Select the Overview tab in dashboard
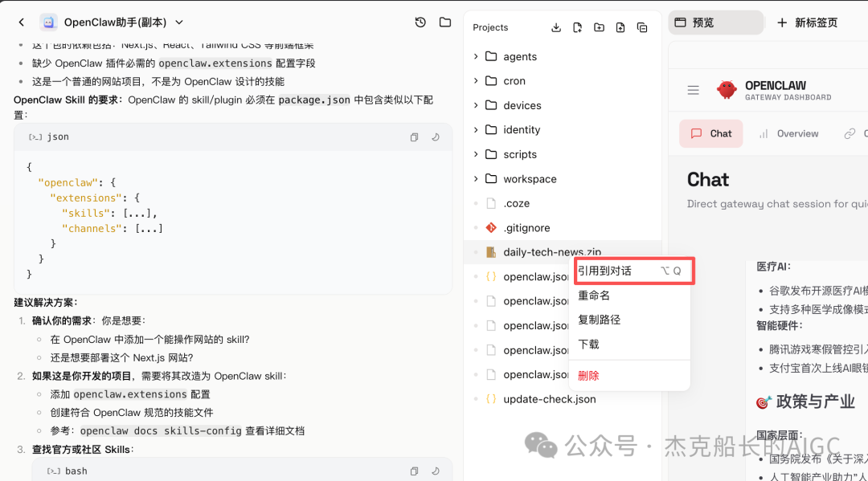This screenshot has height=481, width=868. click(x=789, y=134)
